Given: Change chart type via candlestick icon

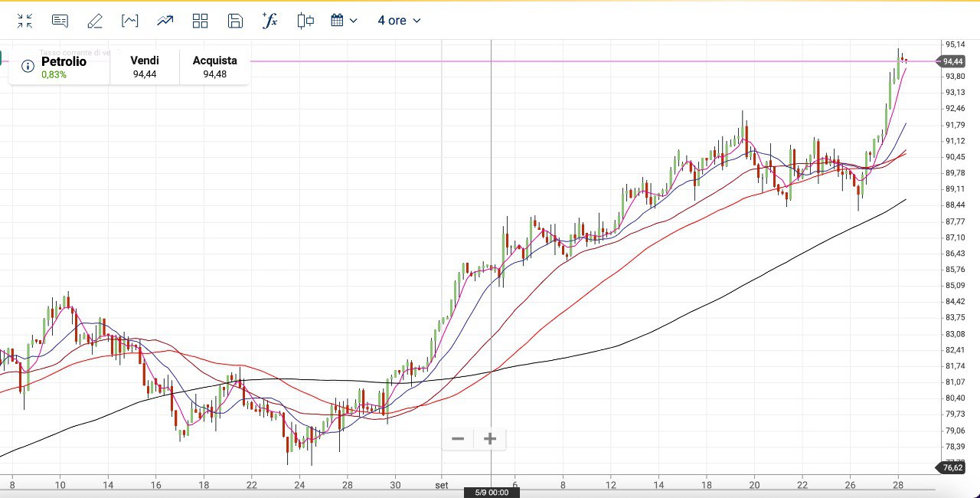Looking at the screenshot, I should click(305, 21).
